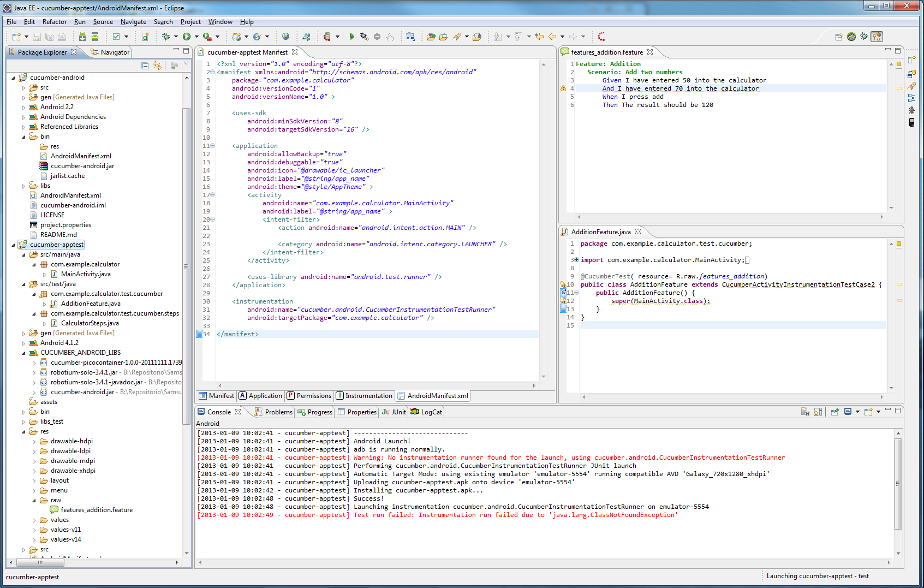Toggle Link with Editor in Package Explorer
Screen dimensions: 924x588
[x=157, y=66]
